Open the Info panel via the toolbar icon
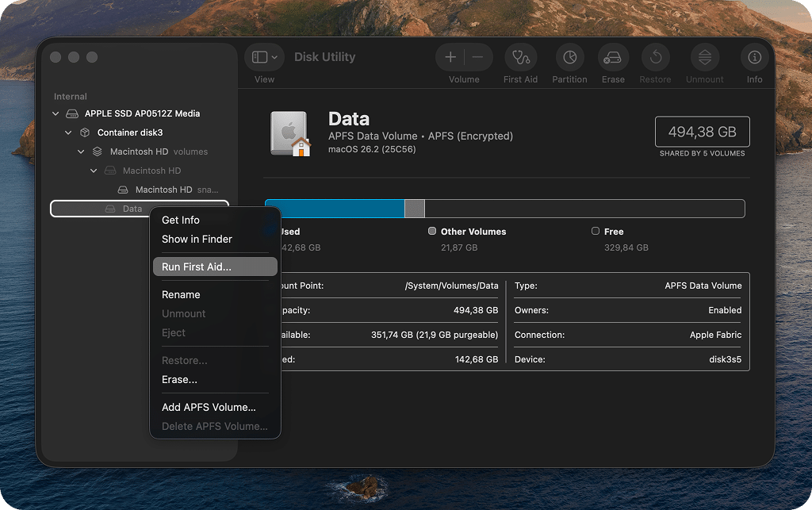The height and width of the screenshot is (510, 812). 753,56
